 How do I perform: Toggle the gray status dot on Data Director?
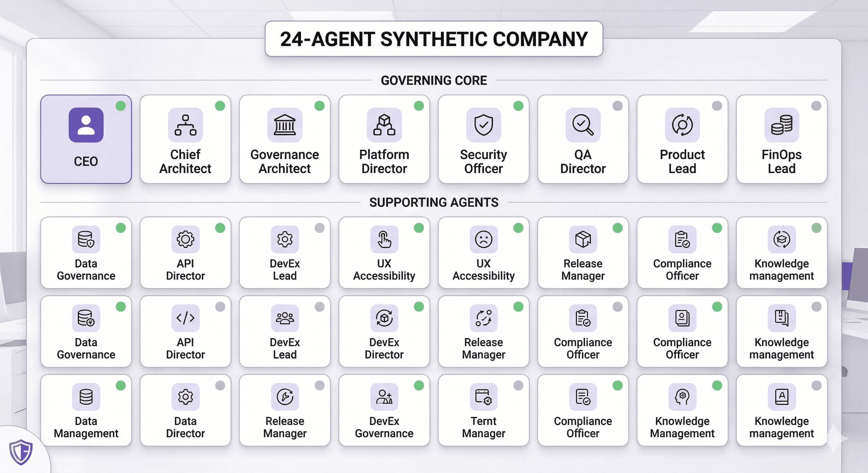220,386
